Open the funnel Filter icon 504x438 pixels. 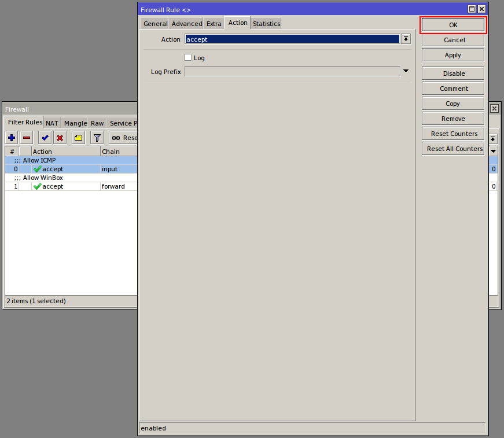pyautogui.click(x=97, y=138)
